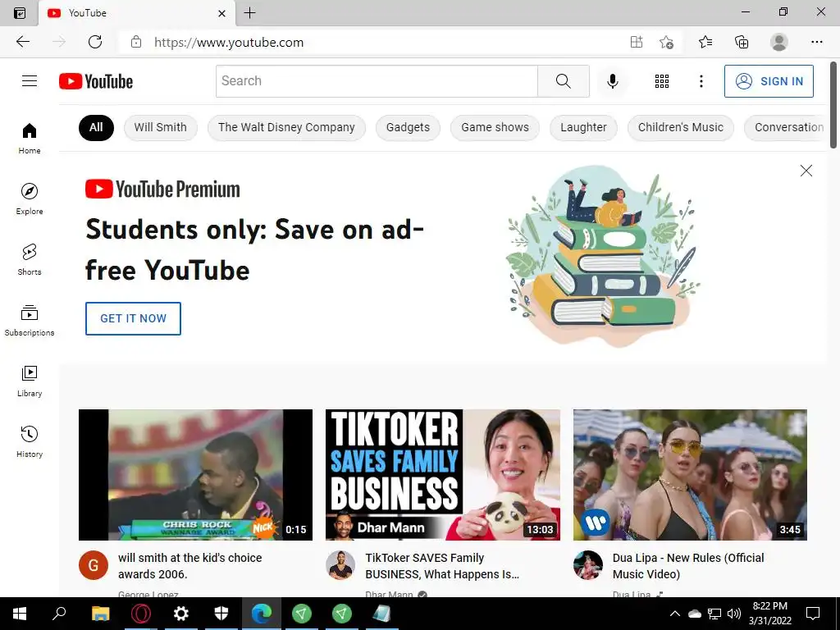Viewport: 840px width, 630px height.
Task: Click the Dhar Mann channel avatar
Action: (x=340, y=565)
